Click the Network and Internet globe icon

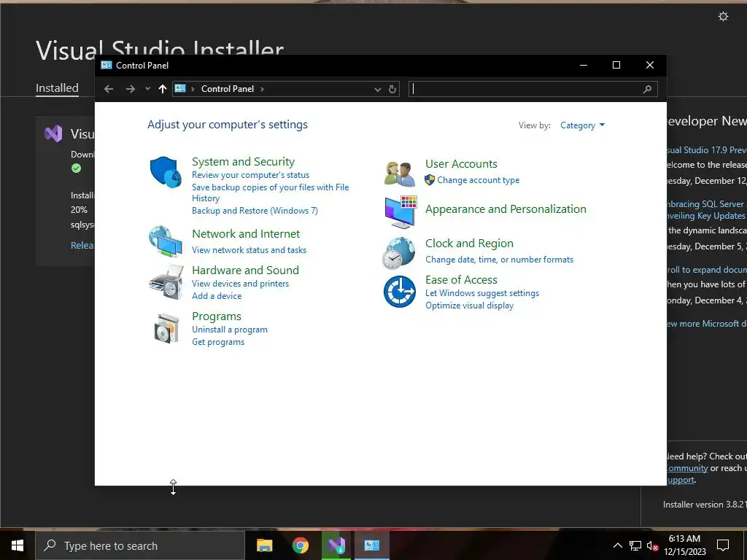point(166,241)
